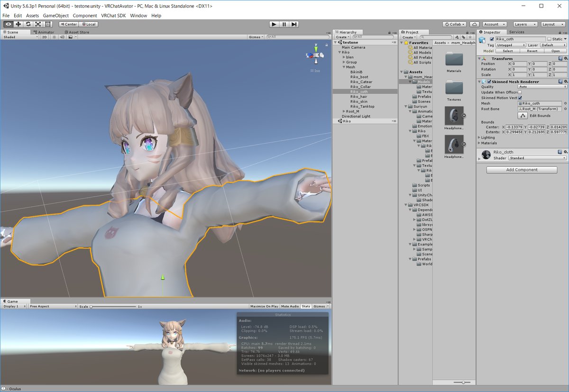
Task: Toggle Stats overlay in Game view
Action: click(306, 306)
